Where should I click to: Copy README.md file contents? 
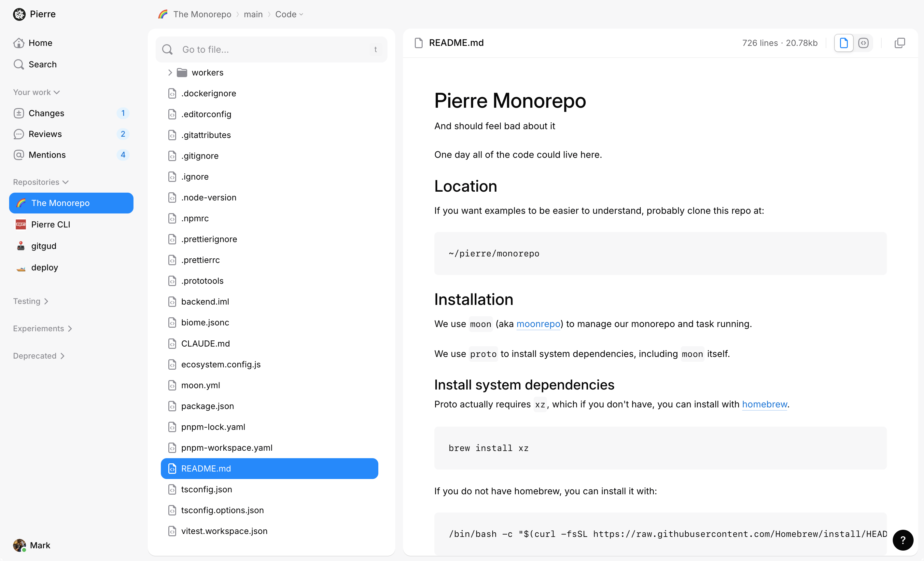[900, 43]
